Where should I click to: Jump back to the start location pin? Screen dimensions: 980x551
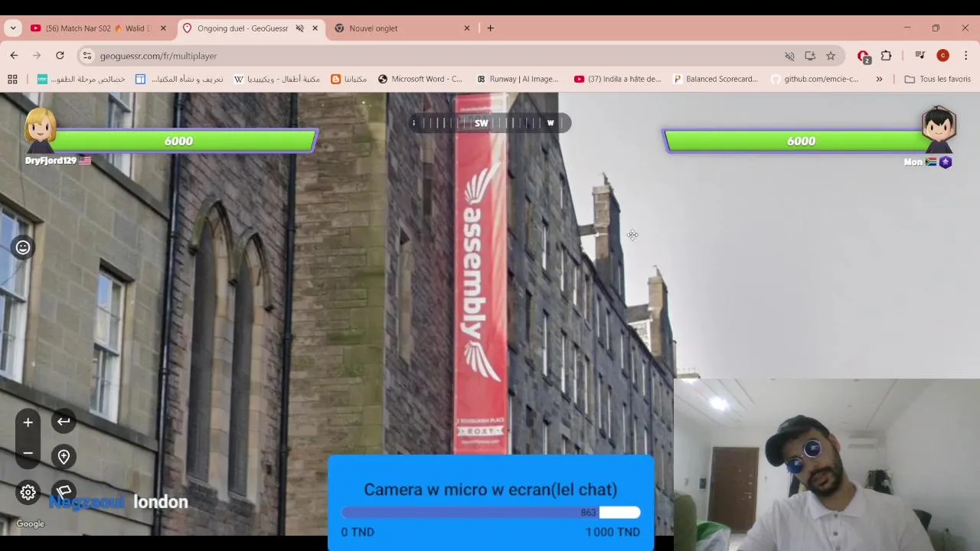pos(64,457)
